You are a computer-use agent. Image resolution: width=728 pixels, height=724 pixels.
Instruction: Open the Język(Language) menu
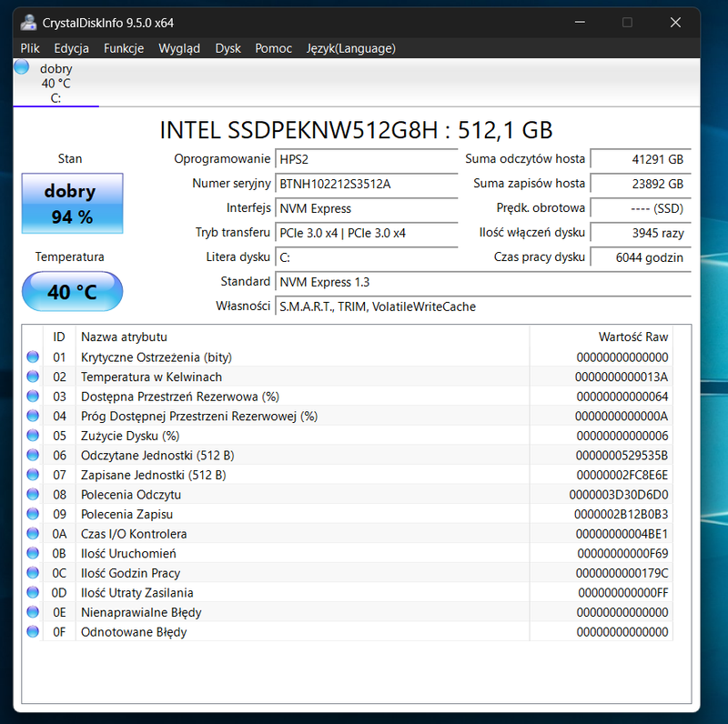tap(350, 48)
